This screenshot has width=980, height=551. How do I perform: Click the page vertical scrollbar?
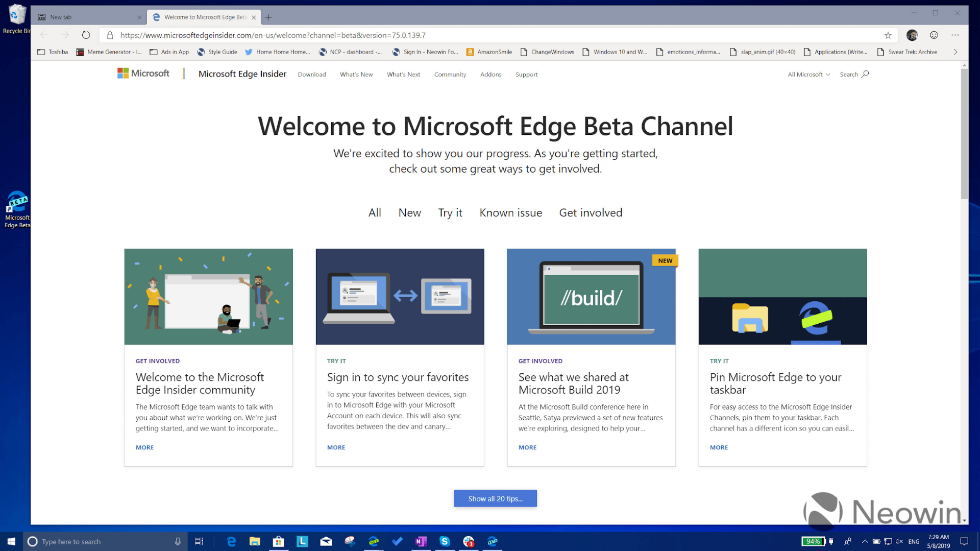pos(964,134)
